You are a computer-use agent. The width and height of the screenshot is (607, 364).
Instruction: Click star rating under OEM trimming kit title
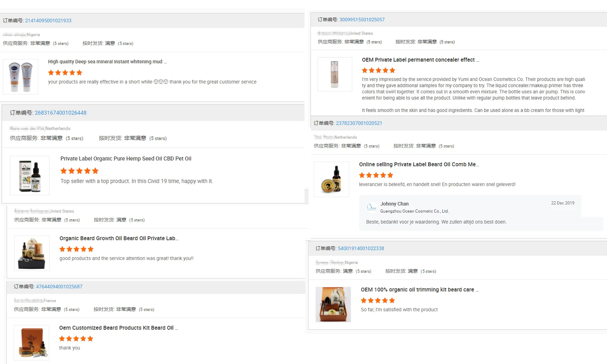(378, 300)
